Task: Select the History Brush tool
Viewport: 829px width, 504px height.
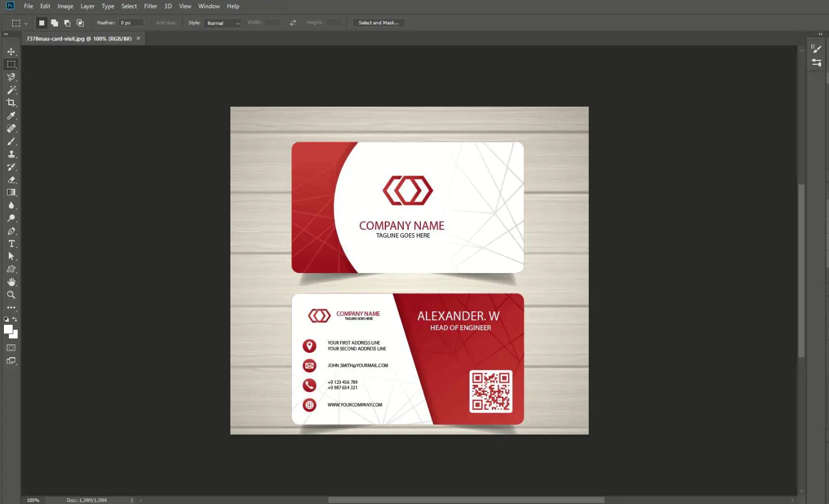Action: click(x=11, y=167)
